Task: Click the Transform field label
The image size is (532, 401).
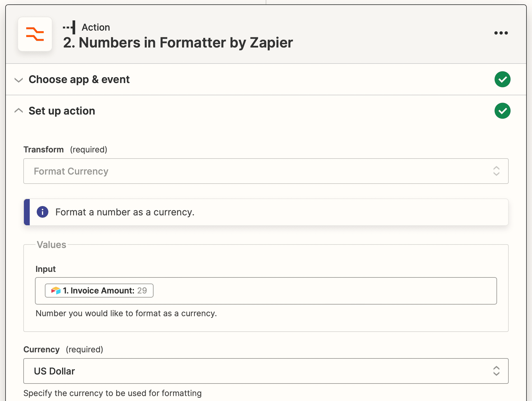Action: (x=44, y=150)
